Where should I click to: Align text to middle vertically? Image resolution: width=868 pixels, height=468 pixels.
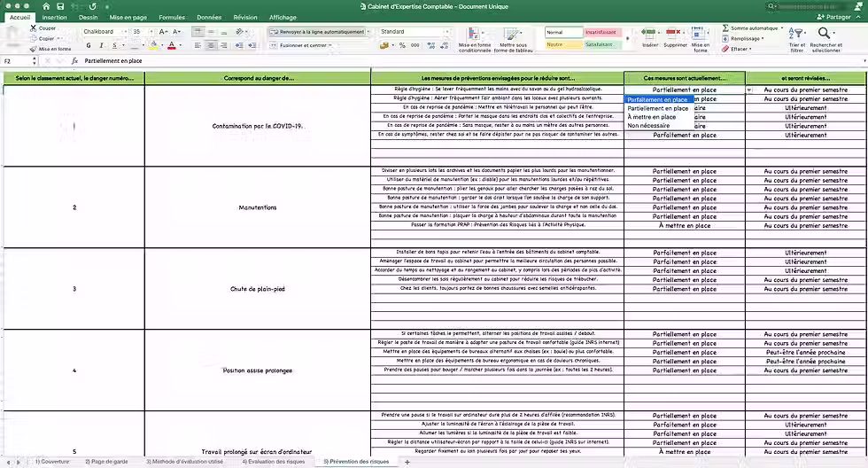click(x=211, y=32)
